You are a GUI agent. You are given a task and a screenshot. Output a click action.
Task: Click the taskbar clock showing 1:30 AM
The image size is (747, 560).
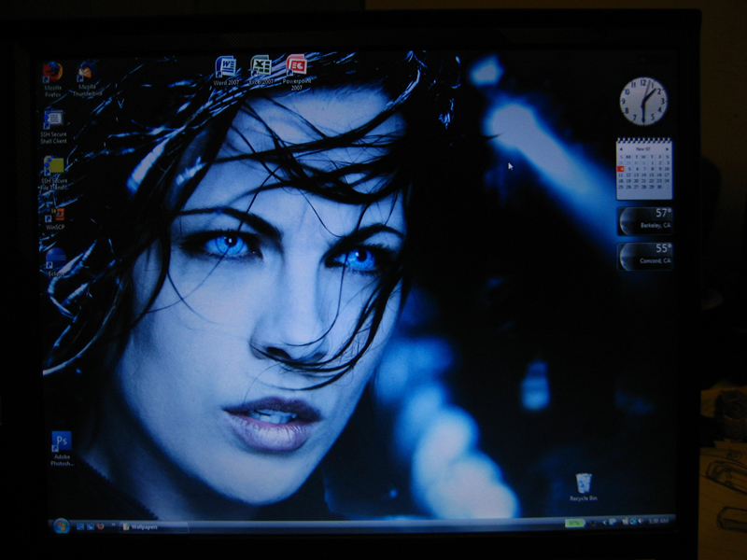659,521
